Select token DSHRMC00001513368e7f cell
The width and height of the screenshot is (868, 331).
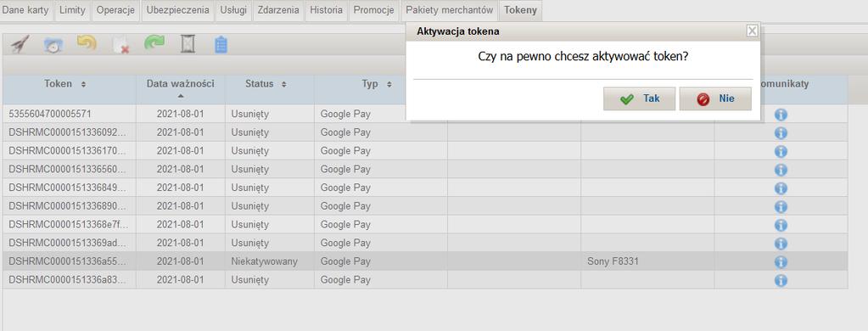70,224
